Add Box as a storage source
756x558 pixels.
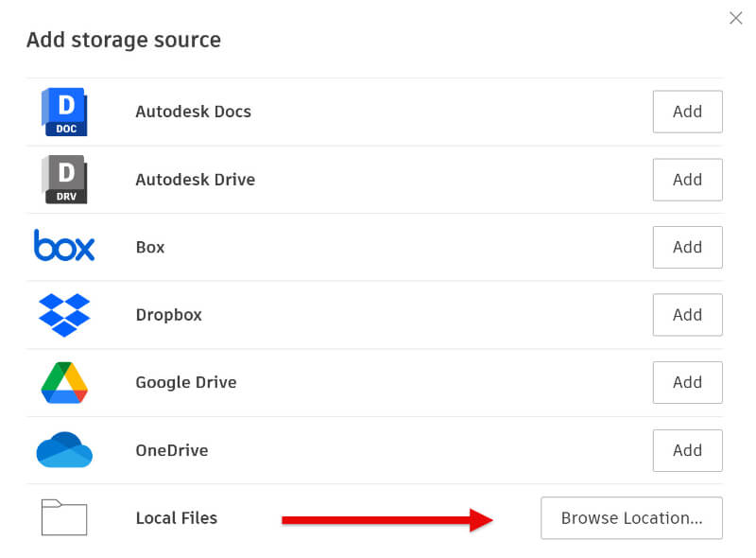coord(687,247)
